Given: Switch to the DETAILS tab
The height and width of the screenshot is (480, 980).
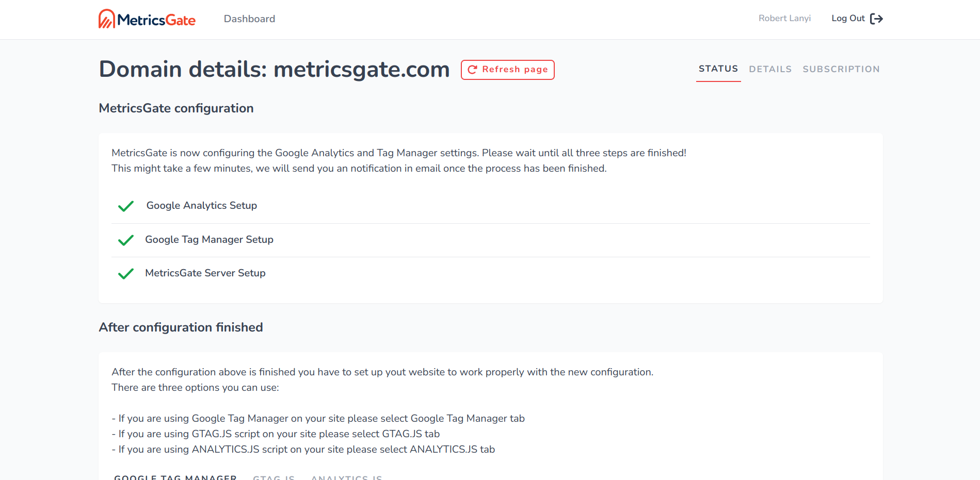Looking at the screenshot, I should point(770,69).
